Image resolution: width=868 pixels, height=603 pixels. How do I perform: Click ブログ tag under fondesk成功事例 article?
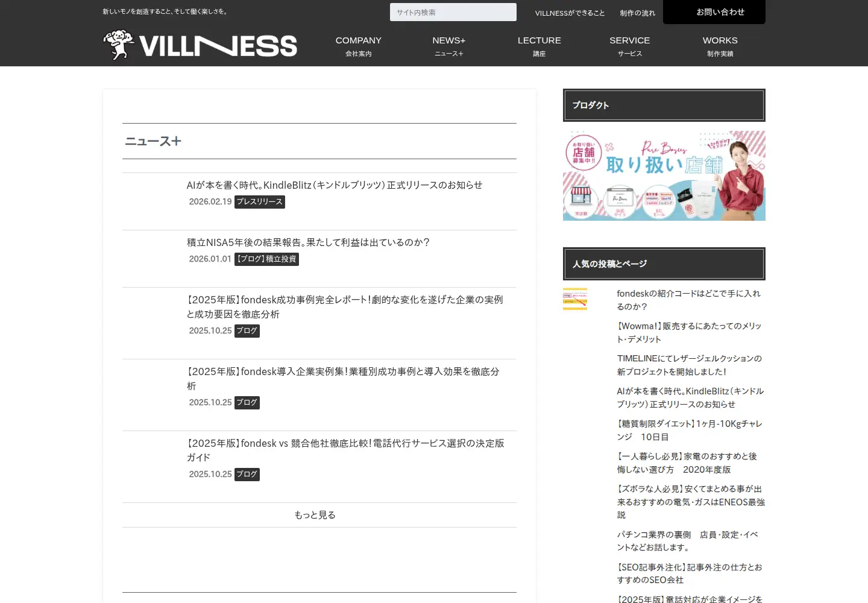247,331
